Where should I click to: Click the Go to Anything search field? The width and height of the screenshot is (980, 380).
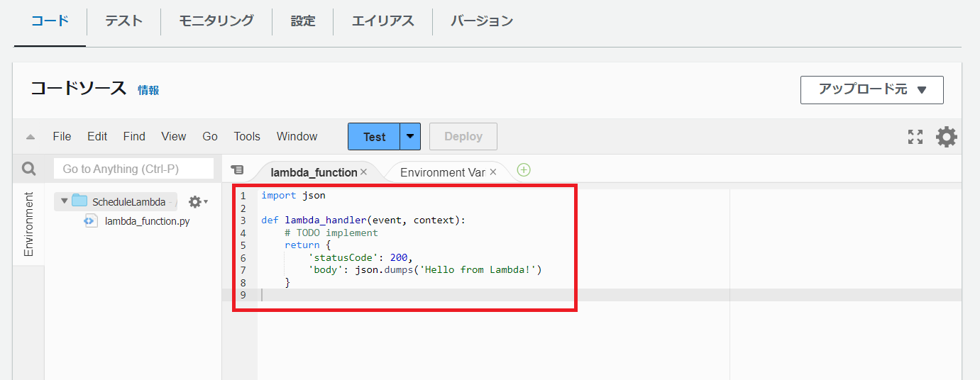pos(133,169)
